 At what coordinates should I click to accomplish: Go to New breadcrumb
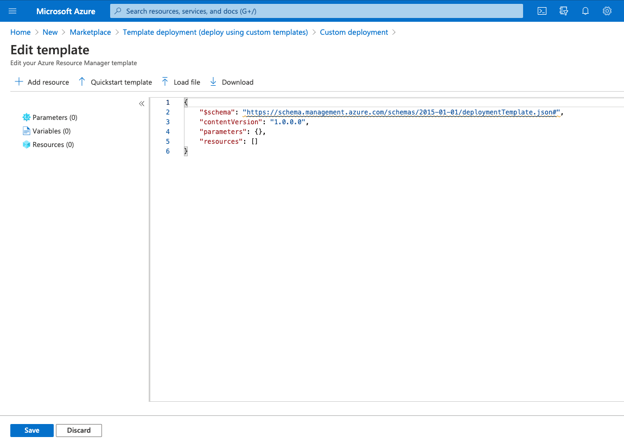(x=50, y=32)
